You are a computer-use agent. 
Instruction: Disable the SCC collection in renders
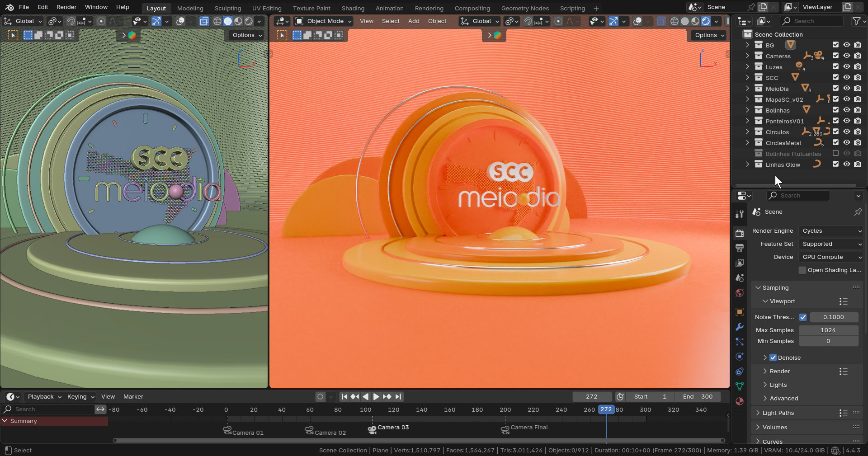pyautogui.click(x=858, y=78)
